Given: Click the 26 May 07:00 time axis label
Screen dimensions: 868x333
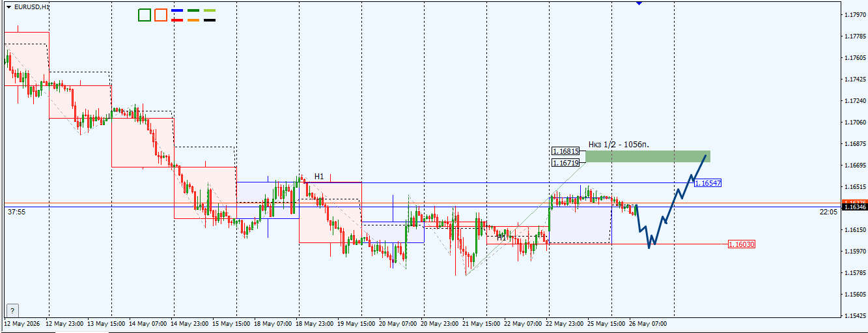Looking at the screenshot, I should pos(648,323).
